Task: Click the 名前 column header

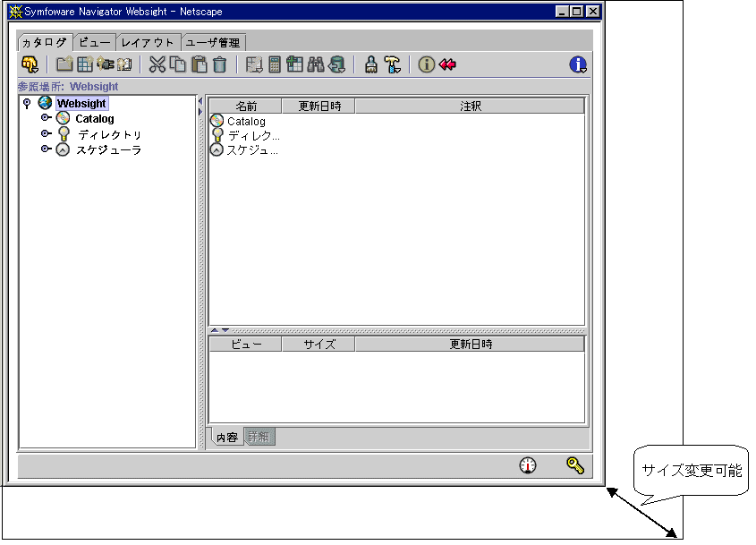Action: tap(245, 106)
